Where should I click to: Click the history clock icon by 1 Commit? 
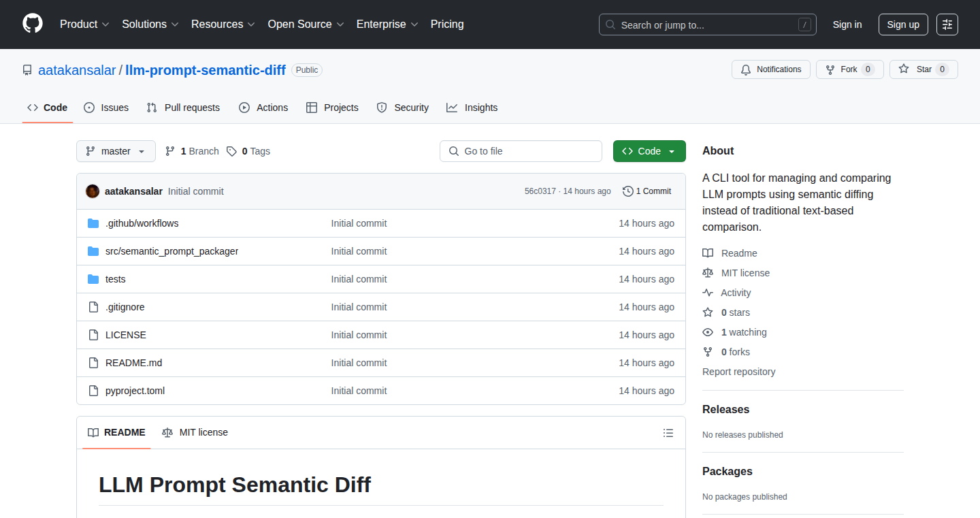628,191
